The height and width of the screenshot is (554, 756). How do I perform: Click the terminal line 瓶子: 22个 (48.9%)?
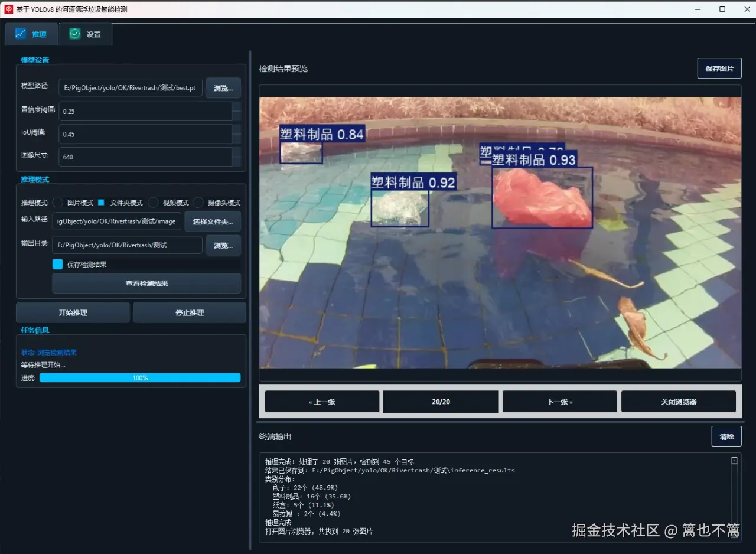coord(305,488)
